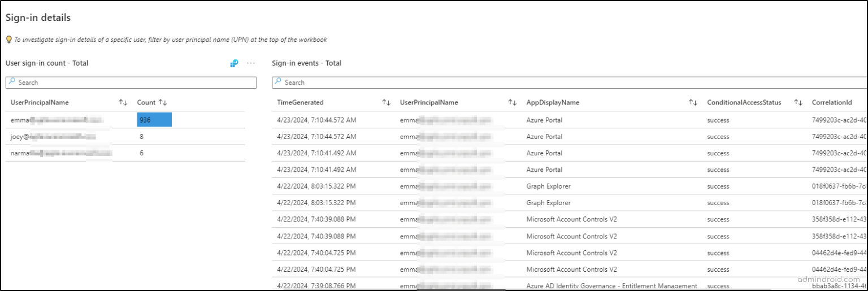The height and width of the screenshot is (291, 868).
Task: Click the AppDisplayName column header
Action: [553, 102]
